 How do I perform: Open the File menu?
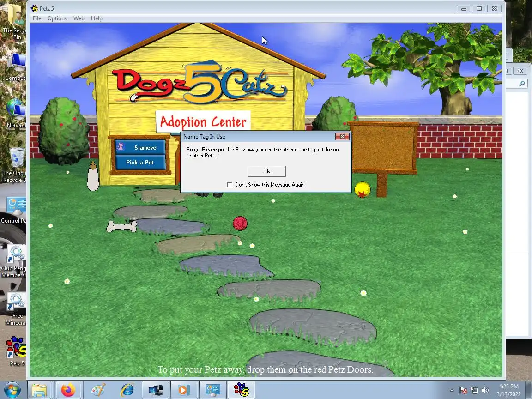[36, 18]
